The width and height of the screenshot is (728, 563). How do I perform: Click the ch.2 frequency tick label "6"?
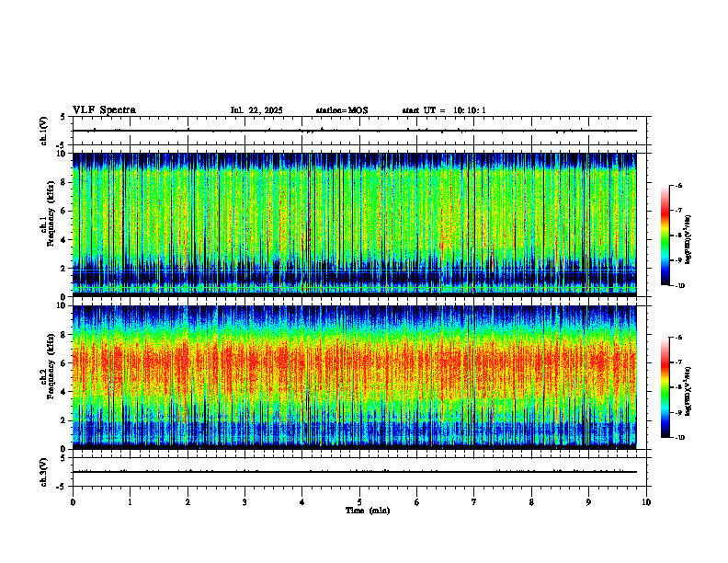64,363
